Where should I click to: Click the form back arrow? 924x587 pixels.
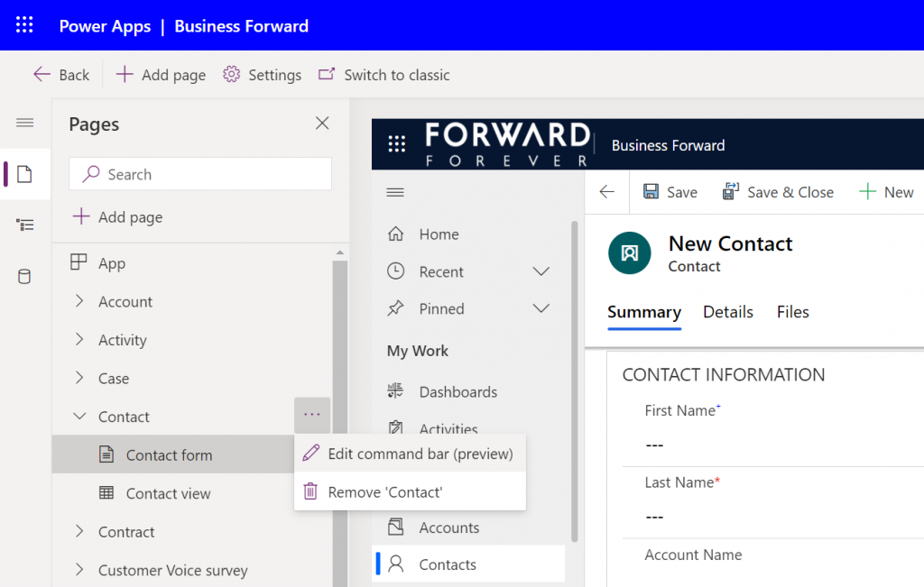click(x=607, y=192)
